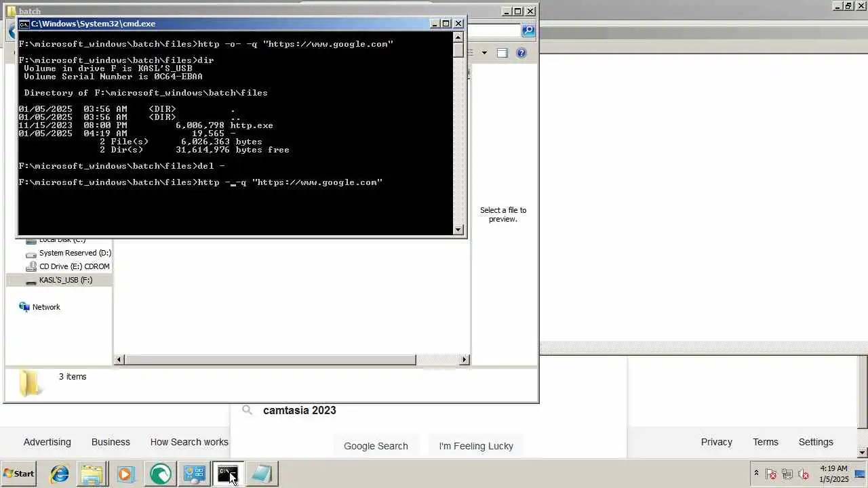This screenshot has width=868, height=488.
Task: Click the Action Center flag tray icon
Action: pyautogui.click(x=771, y=474)
